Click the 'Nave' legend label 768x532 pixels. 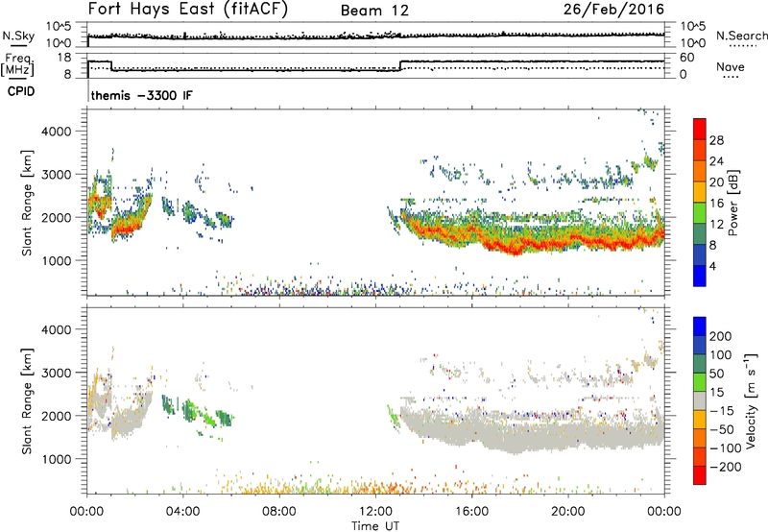click(731, 66)
